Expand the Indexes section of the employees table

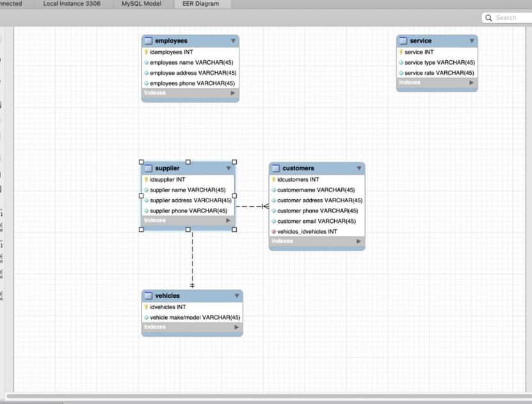[x=234, y=93]
